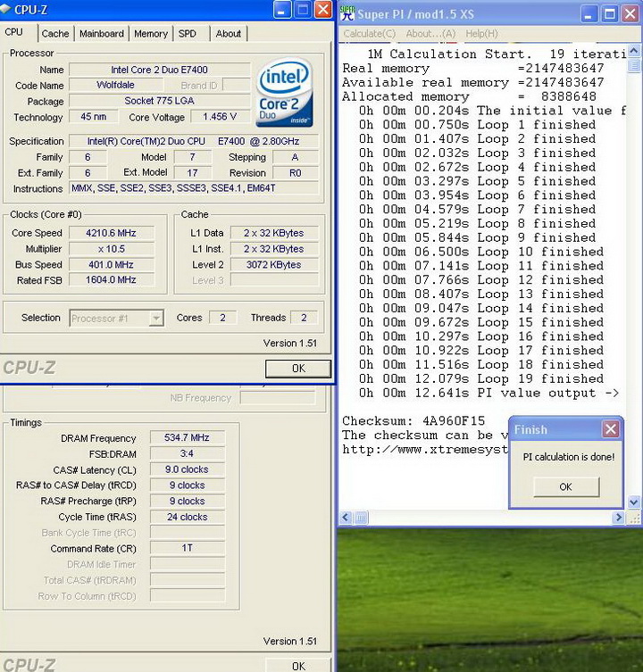Screen dimensions: 643x672
Task: Click the Core Voltage value 1.456 V
Action: 220,117
